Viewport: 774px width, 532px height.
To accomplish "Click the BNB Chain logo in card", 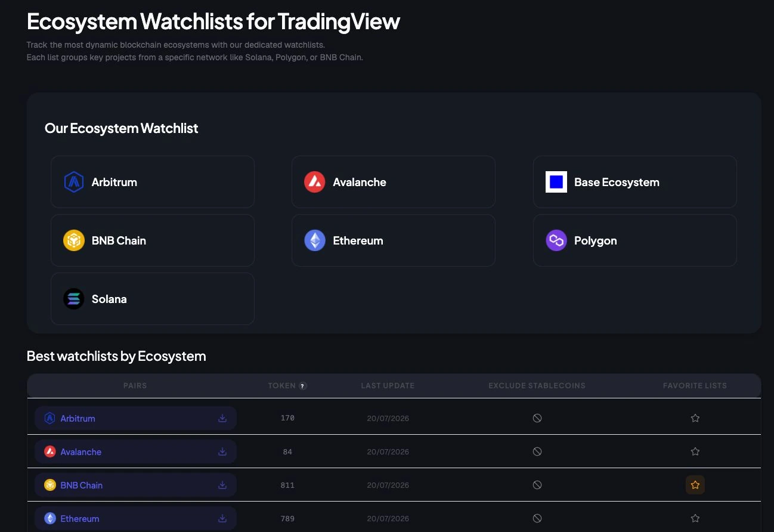I will tap(74, 240).
